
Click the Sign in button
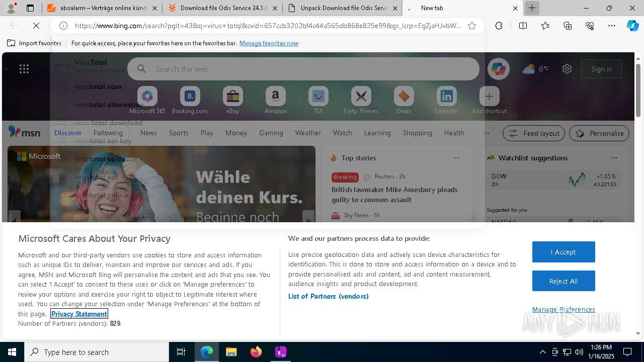pyautogui.click(x=602, y=69)
